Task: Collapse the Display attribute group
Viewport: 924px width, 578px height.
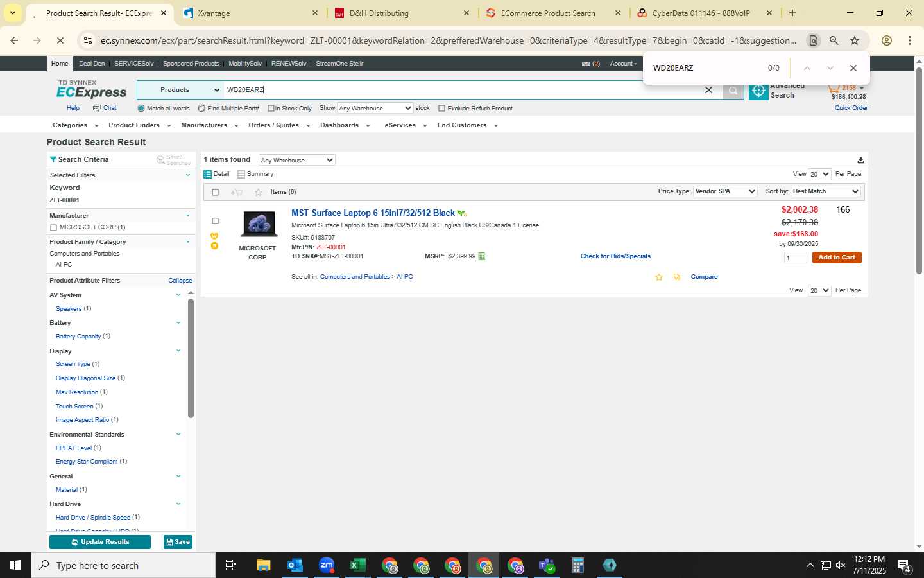Action: coord(178,351)
